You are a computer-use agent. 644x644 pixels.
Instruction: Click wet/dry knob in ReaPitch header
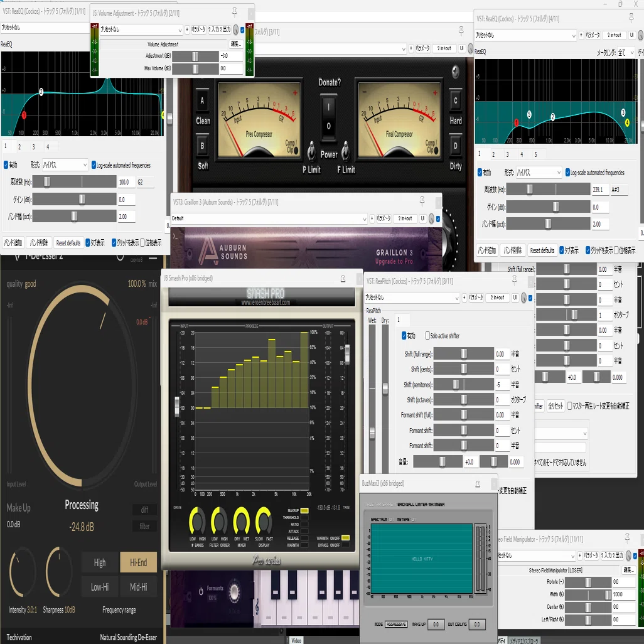[523, 298]
